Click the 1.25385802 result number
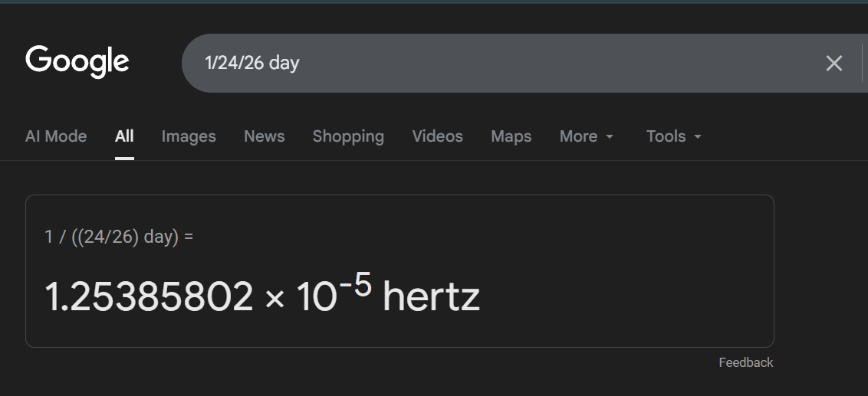 click(149, 297)
